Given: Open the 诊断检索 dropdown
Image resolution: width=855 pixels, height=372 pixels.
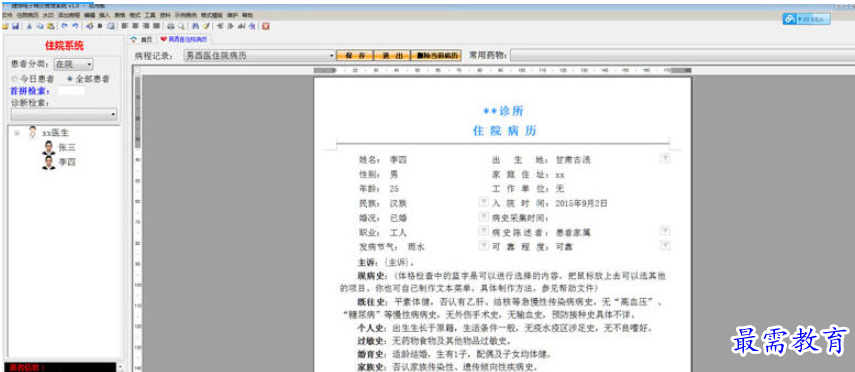Looking at the screenshot, I should [x=64, y=114].
